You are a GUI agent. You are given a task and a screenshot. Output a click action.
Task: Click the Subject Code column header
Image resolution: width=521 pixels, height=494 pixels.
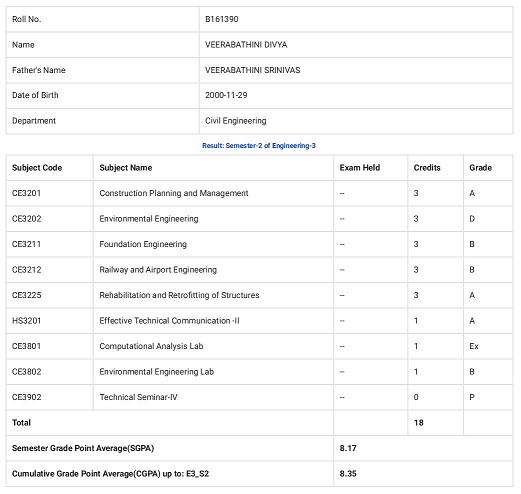pos(37,168)
